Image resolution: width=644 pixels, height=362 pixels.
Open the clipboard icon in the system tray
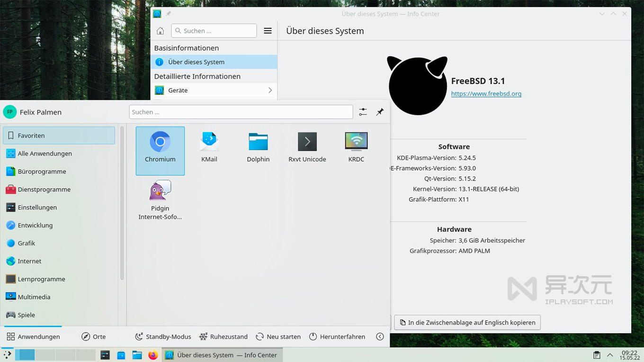tap(597, 355)
